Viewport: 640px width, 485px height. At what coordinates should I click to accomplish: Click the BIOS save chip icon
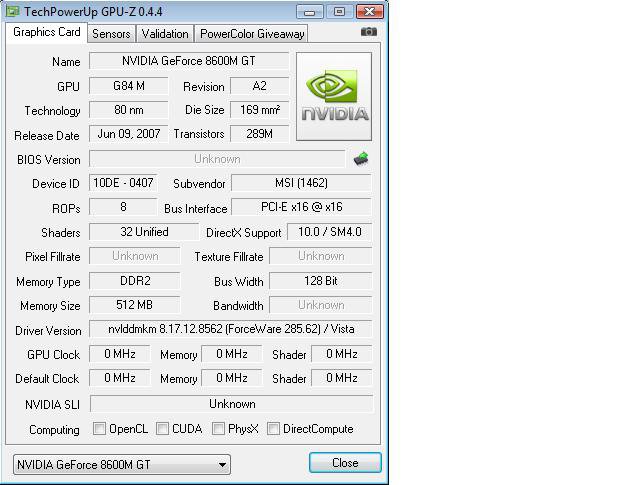click(x=361, y=159)
